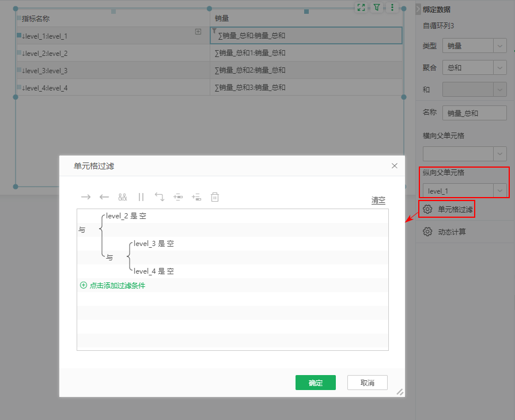515x420 pixels.
Task: Click the right arrow indent icon in filter toolbar
Action: (x=86, y=197)
